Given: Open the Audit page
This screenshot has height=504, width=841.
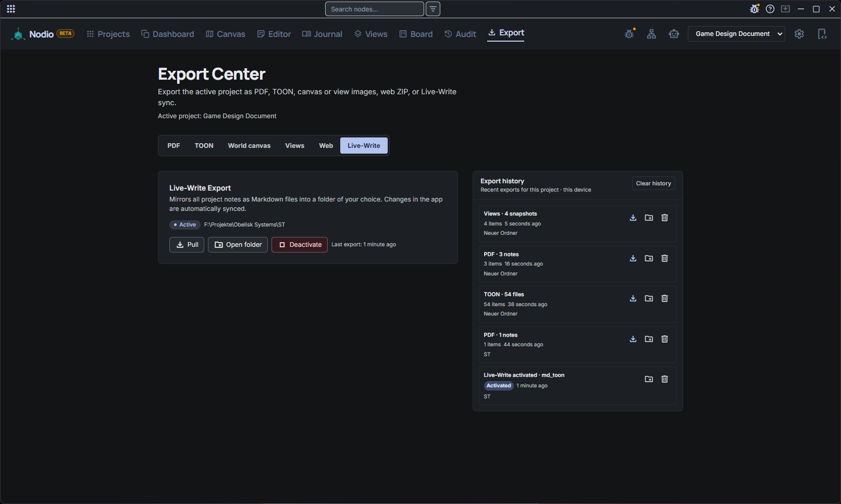Looking at the screenshot, I should click(460, 34).
